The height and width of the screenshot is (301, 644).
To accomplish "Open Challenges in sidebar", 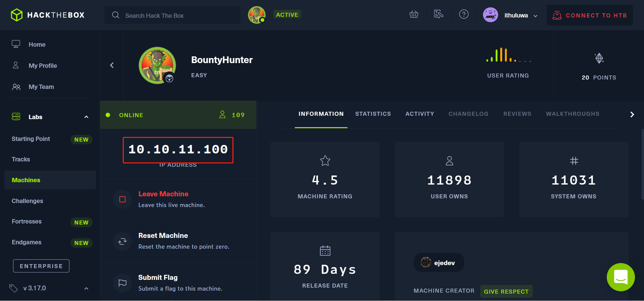I will pos(28,201).
